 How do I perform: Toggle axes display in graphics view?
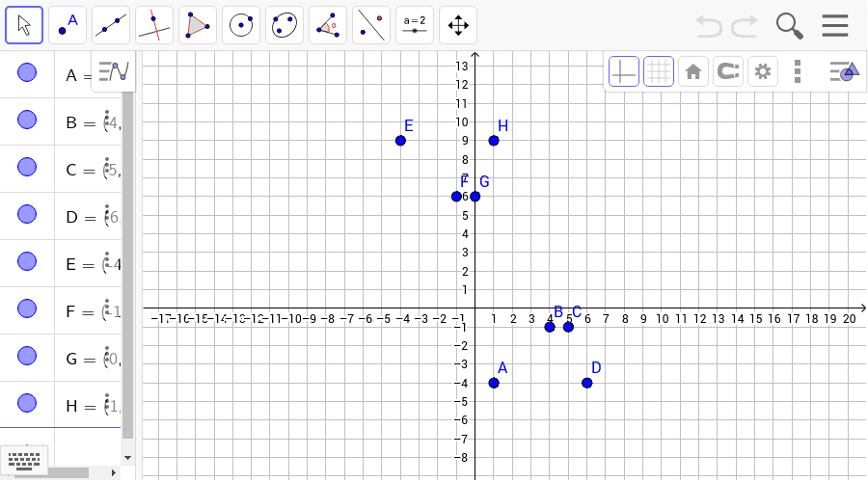click(x=624, y=71)
